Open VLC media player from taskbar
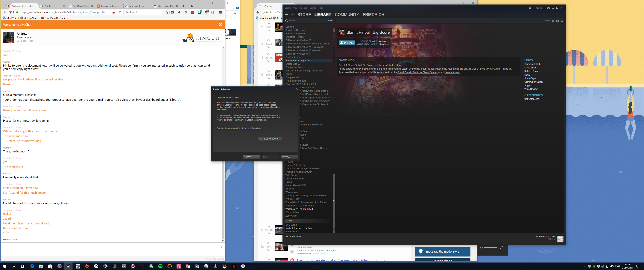Screen dimensions: 644x270 pyautogui.click(x=215, y=266)
